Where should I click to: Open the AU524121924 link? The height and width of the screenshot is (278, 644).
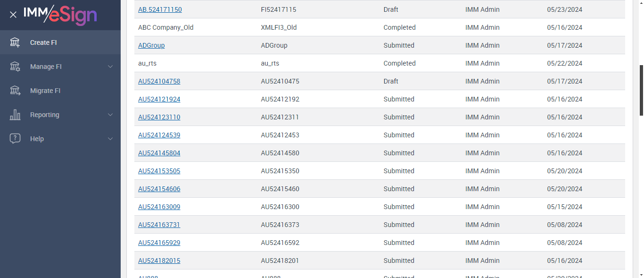(159, 99)
